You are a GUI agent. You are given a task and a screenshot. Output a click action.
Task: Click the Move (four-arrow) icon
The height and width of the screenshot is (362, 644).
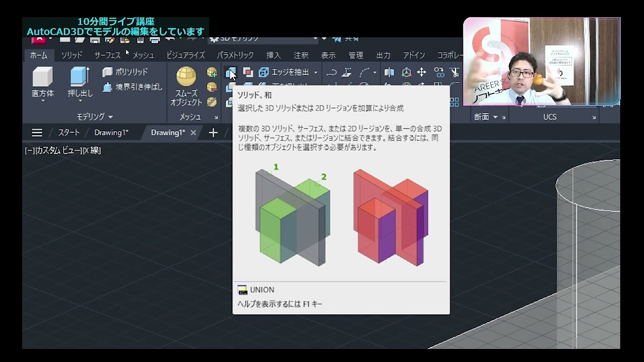click(422, 72)
